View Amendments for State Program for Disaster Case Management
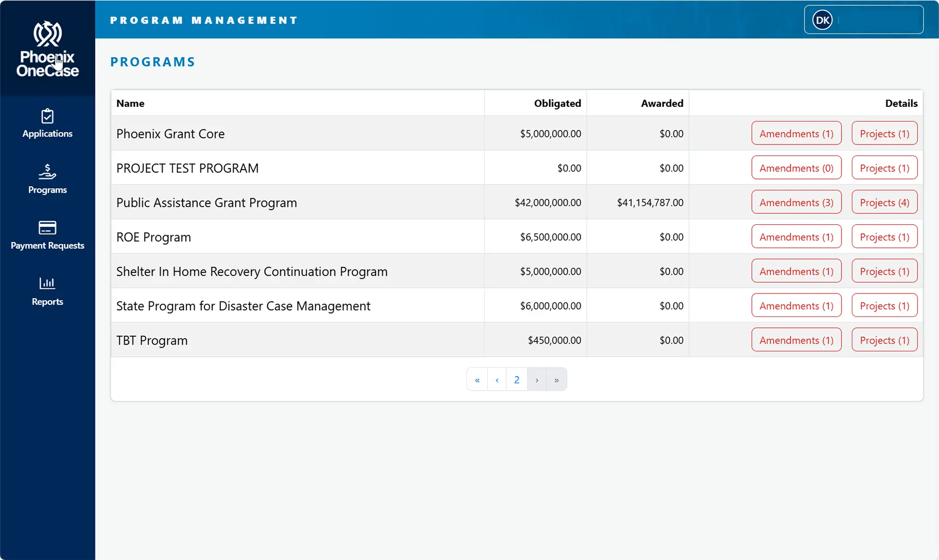This screenshot has width=939, height=560. pyautogui.click(x=796, y=306)
